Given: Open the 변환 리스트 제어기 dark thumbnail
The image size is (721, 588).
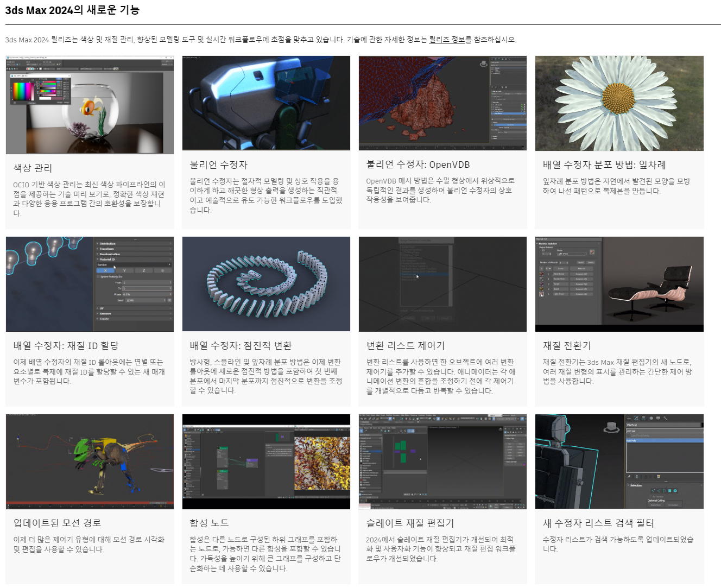Looking at the screenshot, I should (442, 284).
